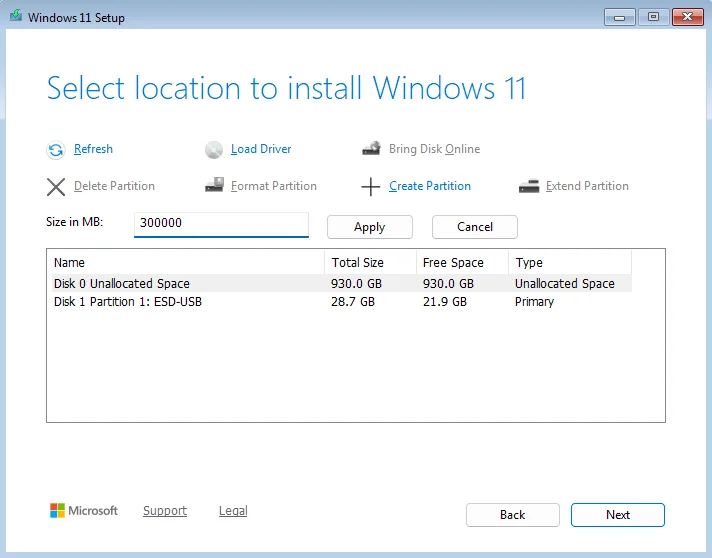Click the Bring Disk Online label
Viewport: 712px width, 558px height.
pos(435,149)
